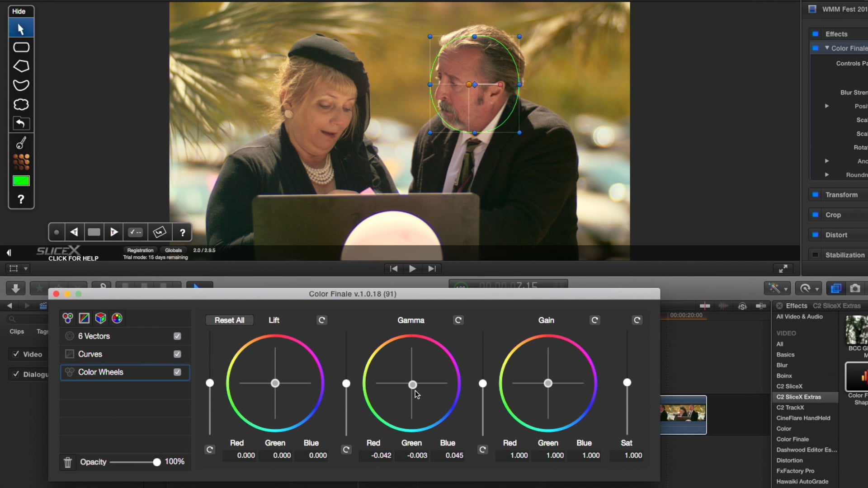Expand the Anchor parameter triangle
The width and height of the screenshot is (868, 488).
click(x=827, y=161)
